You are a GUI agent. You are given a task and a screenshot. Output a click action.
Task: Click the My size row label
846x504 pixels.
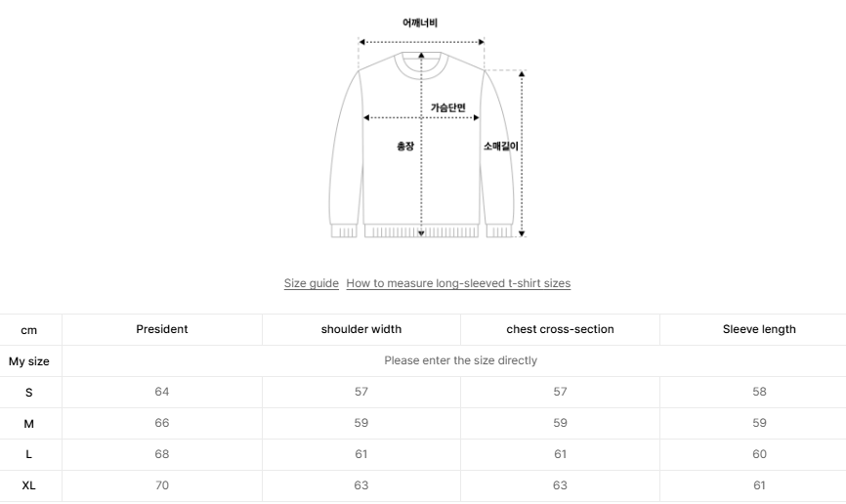(x=29, y=361)
